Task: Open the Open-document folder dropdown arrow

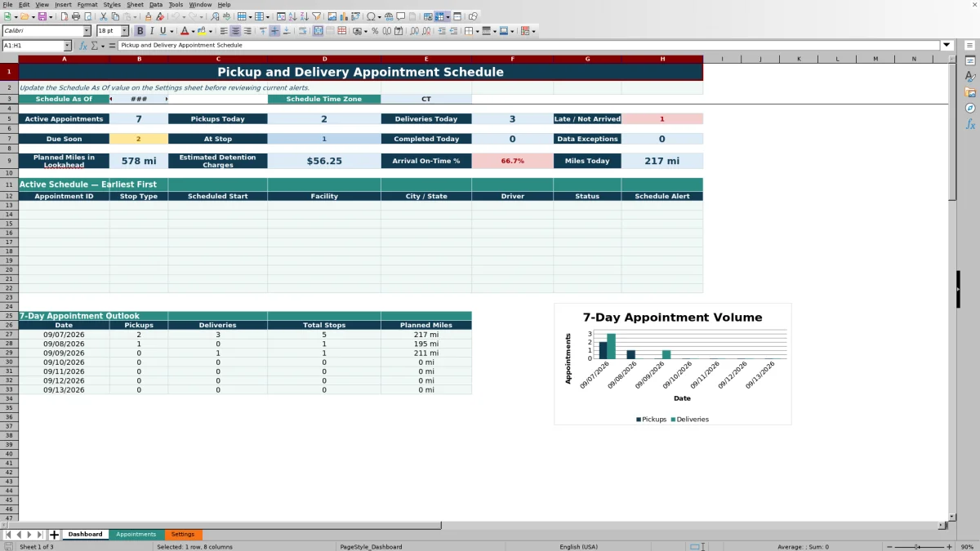Action: tap(33, 16)
